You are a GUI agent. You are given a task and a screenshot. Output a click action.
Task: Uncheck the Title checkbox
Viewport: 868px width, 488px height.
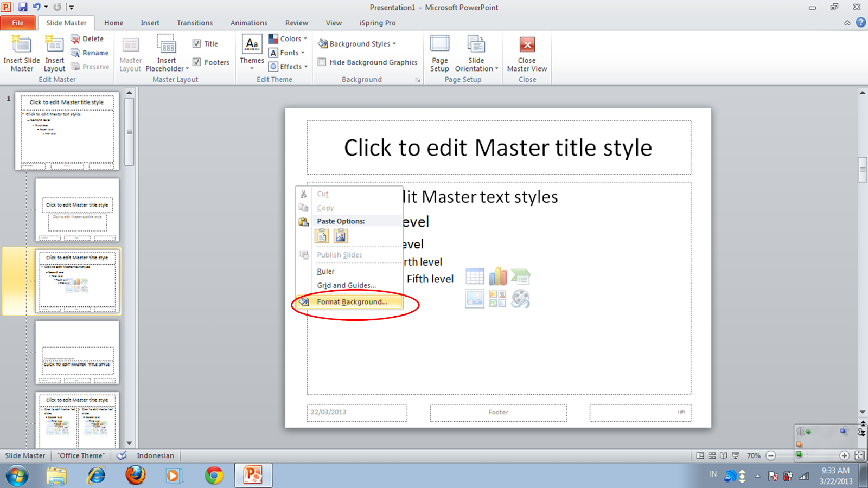pos(197,43)
